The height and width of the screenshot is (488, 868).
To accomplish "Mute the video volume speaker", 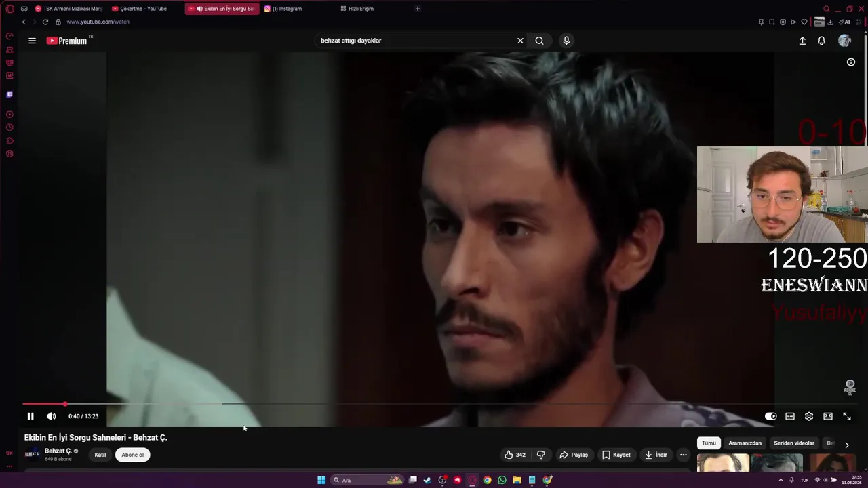I will [x=51, y=416].
